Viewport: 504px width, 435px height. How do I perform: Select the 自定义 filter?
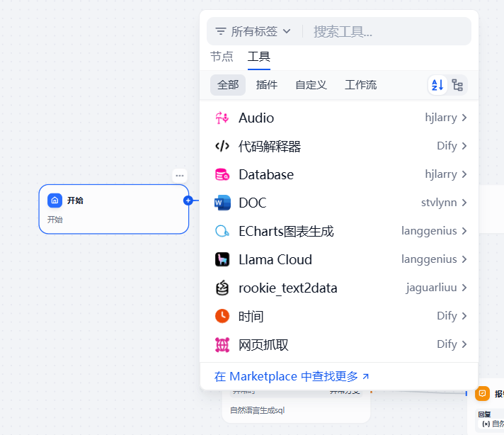click(311, 85)
